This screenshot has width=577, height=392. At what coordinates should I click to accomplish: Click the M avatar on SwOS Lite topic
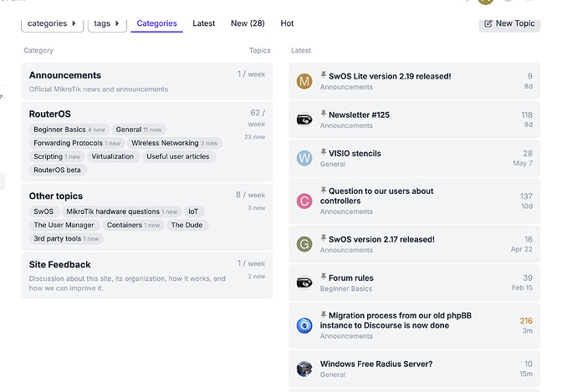point(304,81)
